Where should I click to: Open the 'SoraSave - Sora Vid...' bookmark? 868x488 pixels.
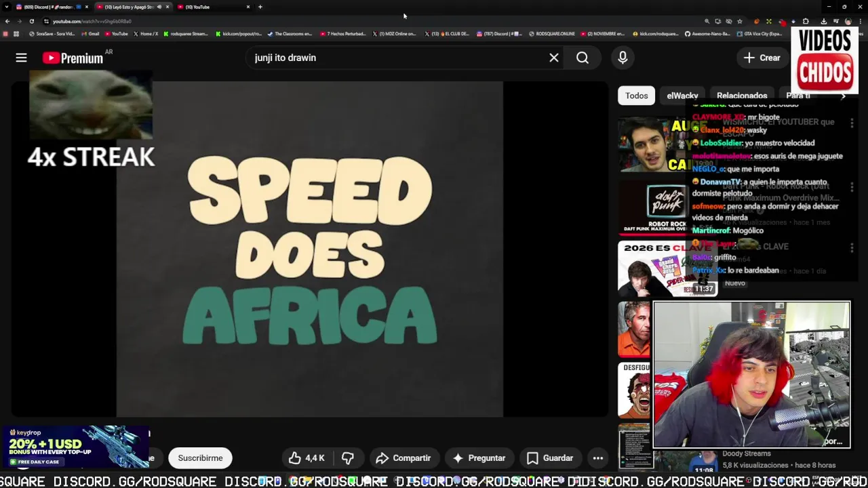pyautogui.click(x=52, y=34)
